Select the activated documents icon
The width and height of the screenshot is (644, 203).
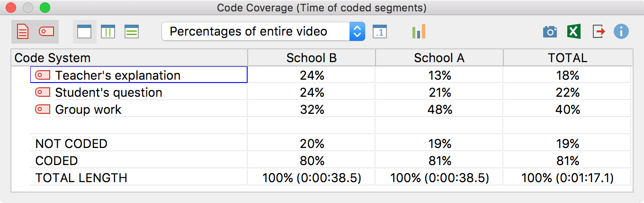[x=23, y=32]
